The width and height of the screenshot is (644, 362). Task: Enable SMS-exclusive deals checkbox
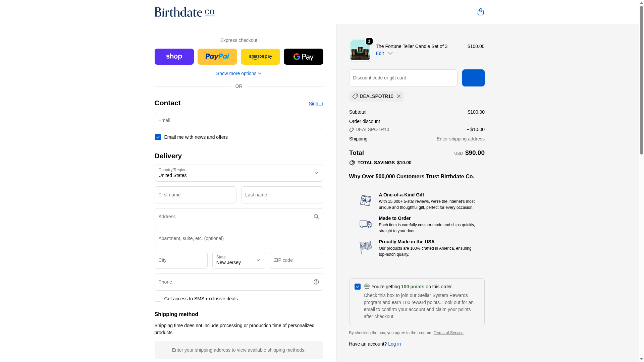point(158,299)
